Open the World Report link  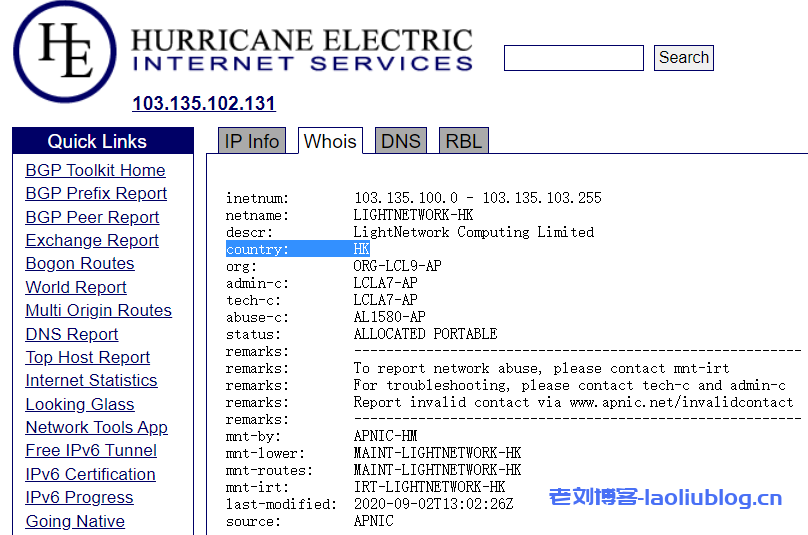[76, 287]
